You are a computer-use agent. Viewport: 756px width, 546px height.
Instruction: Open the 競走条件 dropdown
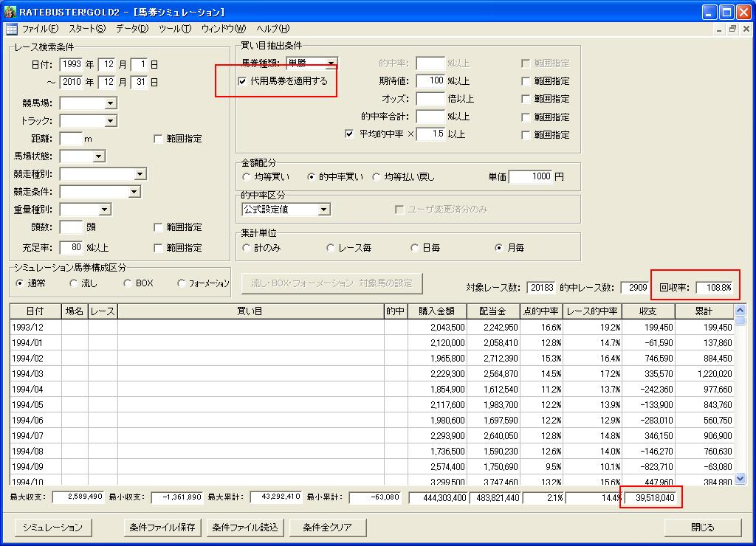coord(134,192)
